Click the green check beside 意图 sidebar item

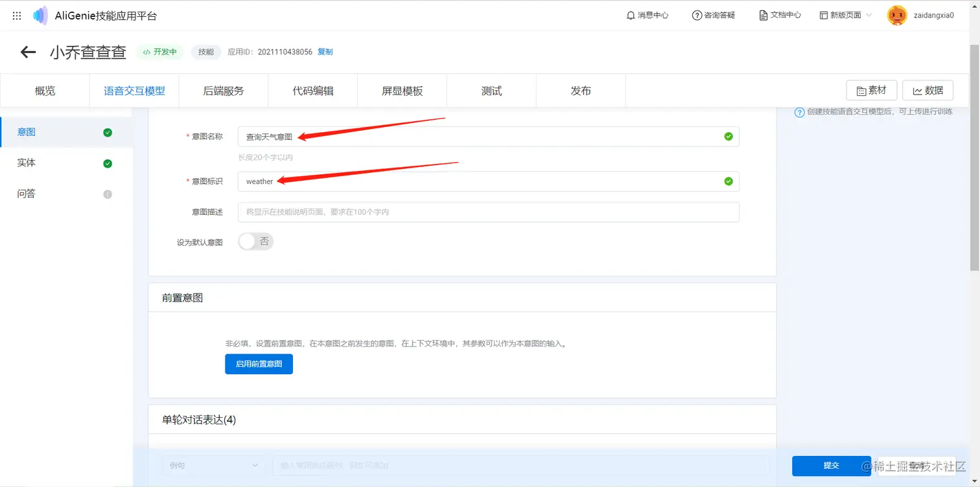[x=108, y=133]
